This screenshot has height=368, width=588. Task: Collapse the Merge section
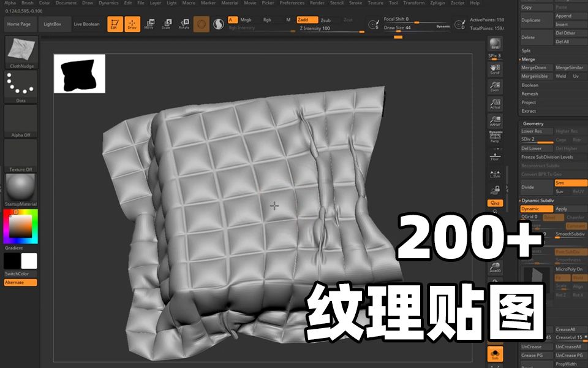528,59
